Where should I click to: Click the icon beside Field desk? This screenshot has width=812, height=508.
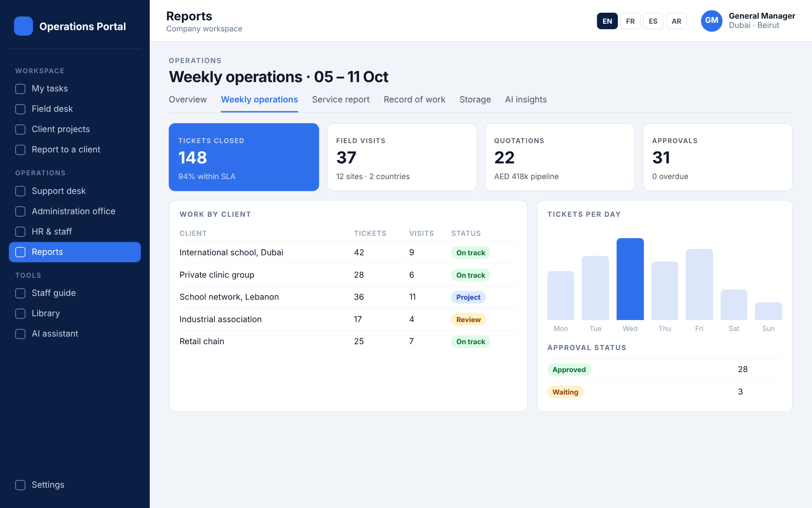(20, 109)
